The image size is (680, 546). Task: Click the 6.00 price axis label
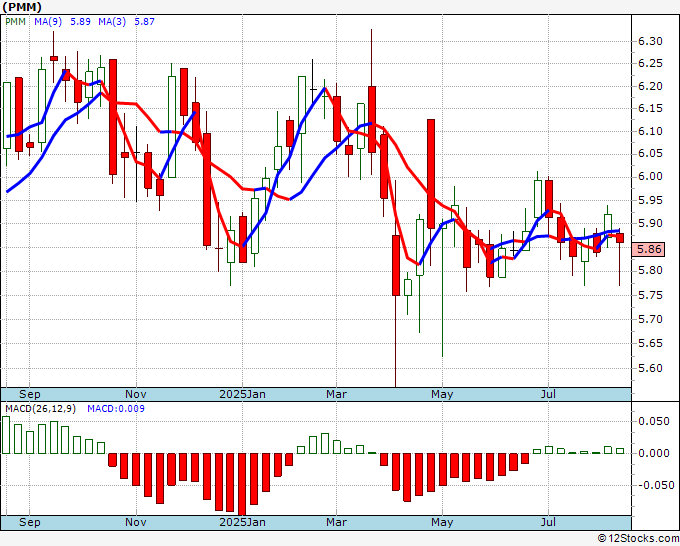coord(650,177)
